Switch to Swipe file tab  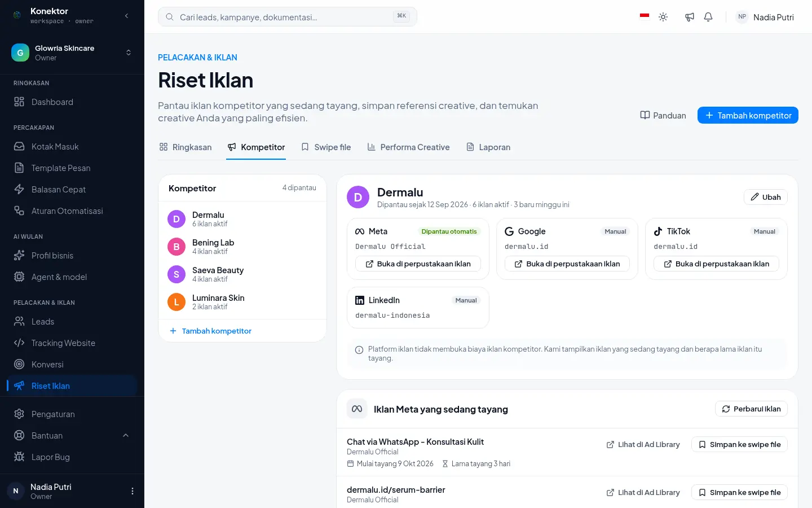point(326,147)
